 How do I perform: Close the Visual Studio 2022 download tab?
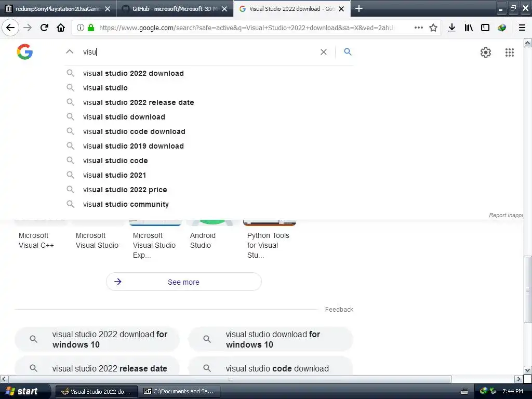click(x=342, y=9)
